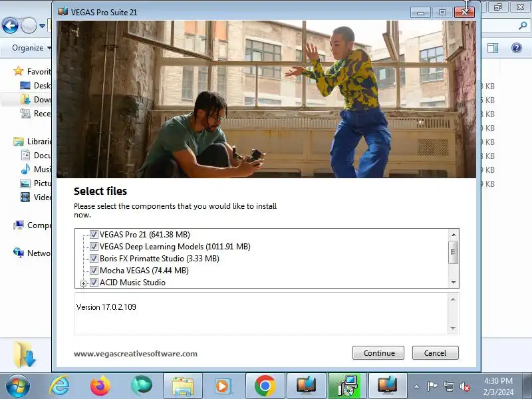Select the VEGAS Deep Learning Models row text
The image size is (532, 399).
click(175, 246)
